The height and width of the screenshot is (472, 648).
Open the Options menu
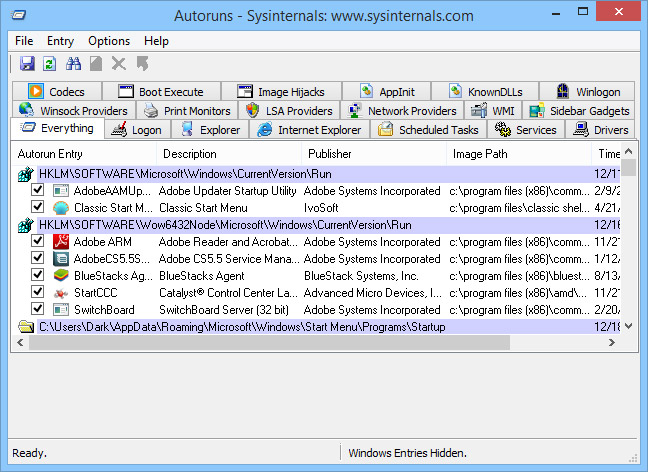[x=108, y=41]
